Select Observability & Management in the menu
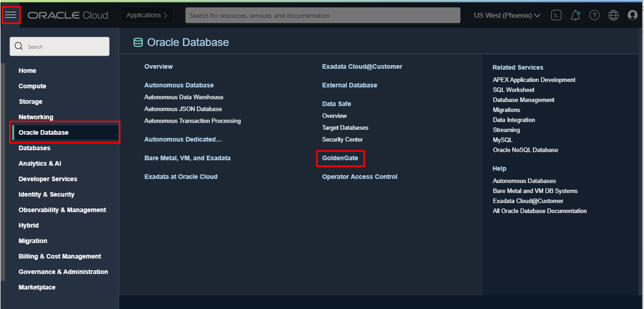Screen dimensions: 644x309 click(63, 210)
